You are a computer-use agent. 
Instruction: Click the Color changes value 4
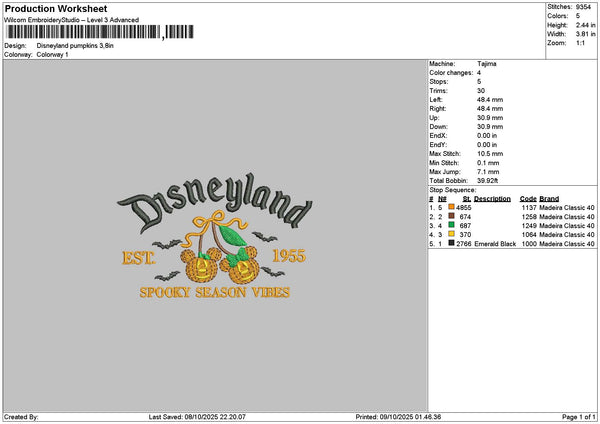coord(479,73)
